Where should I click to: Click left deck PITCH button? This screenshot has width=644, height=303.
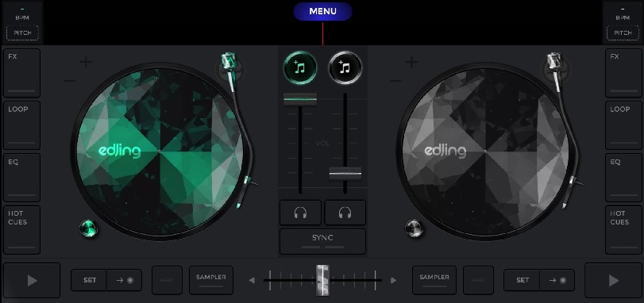(22, 33)
